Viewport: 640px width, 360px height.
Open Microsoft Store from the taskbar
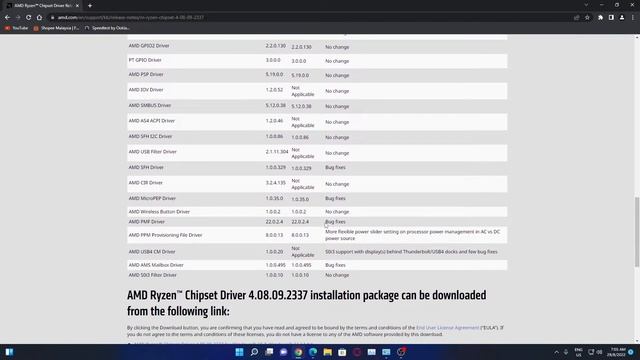(342, 352)
